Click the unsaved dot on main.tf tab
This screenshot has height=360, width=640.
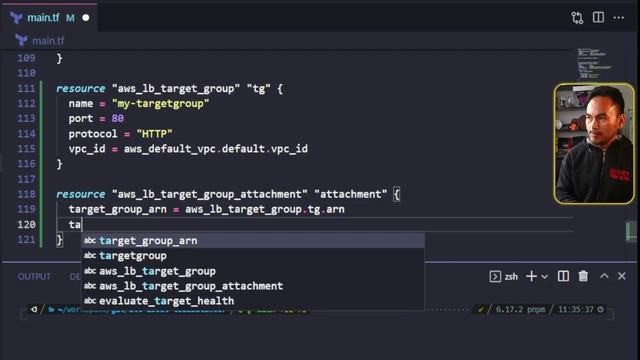tap(86, 18)
